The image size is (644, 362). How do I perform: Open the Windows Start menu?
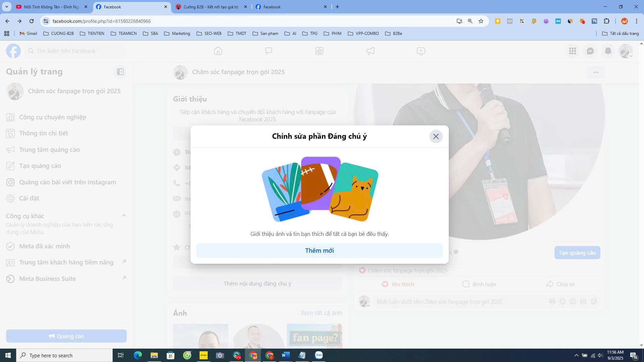tap(8, 355)
